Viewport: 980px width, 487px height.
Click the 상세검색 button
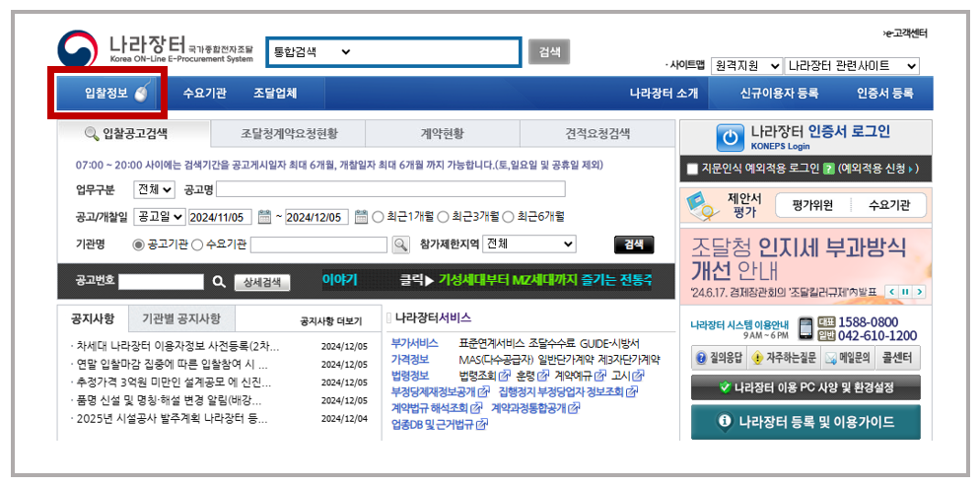262,282
